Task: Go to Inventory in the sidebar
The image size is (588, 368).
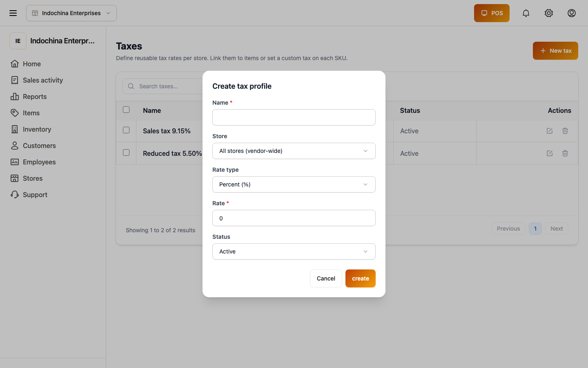Action: [31, 129]
